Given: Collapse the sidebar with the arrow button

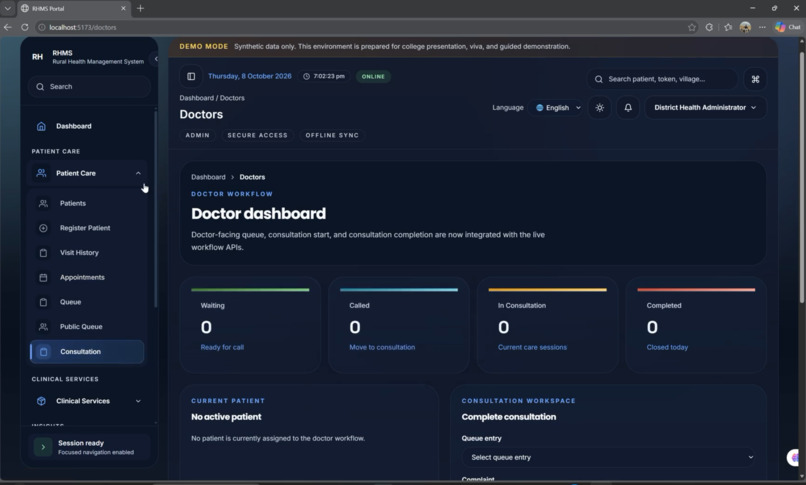Looking at the screenshot, I should [x=156, y=59].
